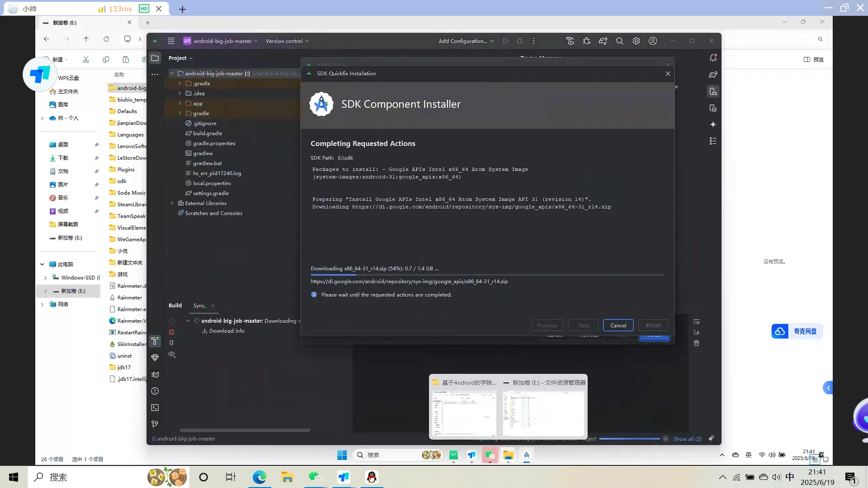868x488 pixels.
Task: Close the Sync tab in Build panel
Action: click(x=213, y=306)
